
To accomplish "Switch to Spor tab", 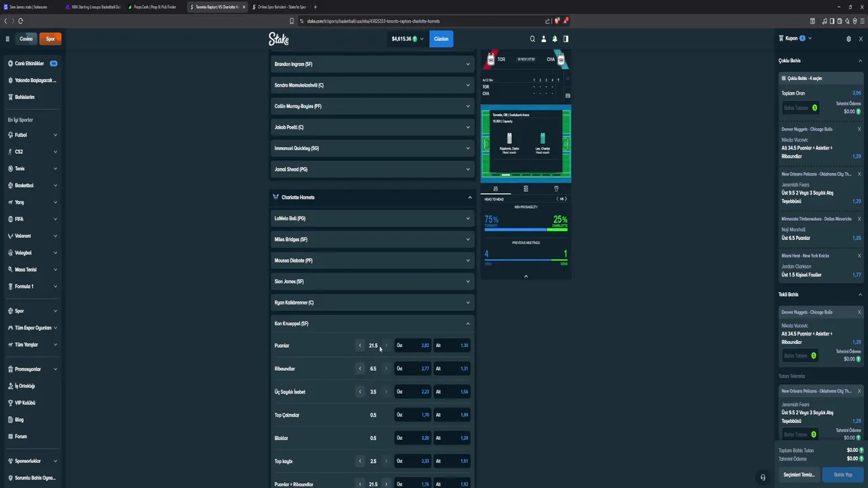I will (x=50, y=39).
